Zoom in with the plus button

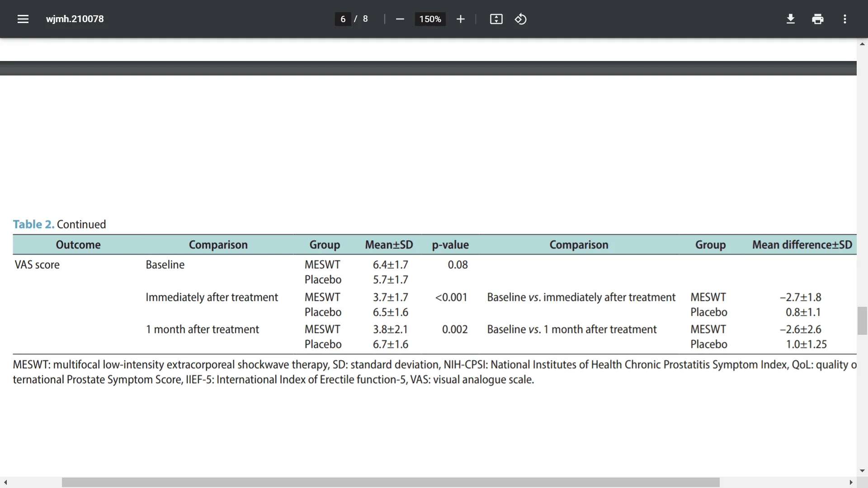coord(460,19)
